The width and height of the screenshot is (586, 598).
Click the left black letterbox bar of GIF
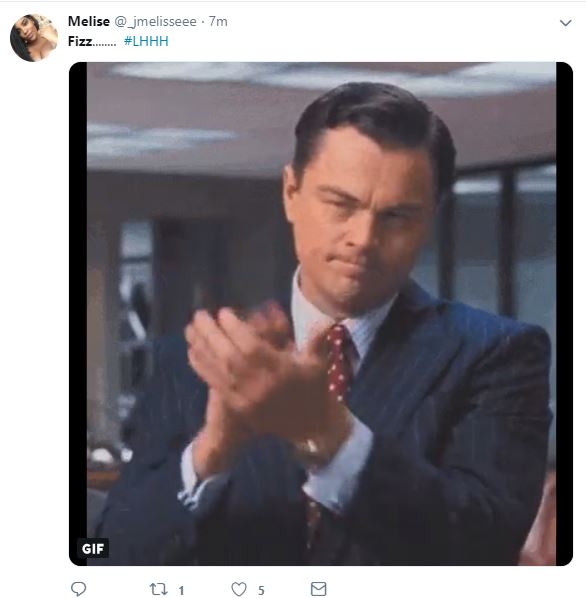click(x=78, y=313)
